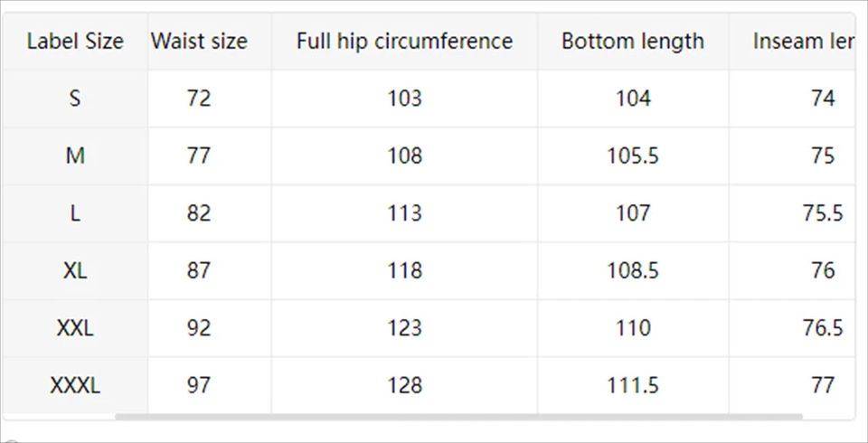The height and width of the screenshot is (443, 868).
Task: Select the XXXL size row label
Action: [75, 385]
